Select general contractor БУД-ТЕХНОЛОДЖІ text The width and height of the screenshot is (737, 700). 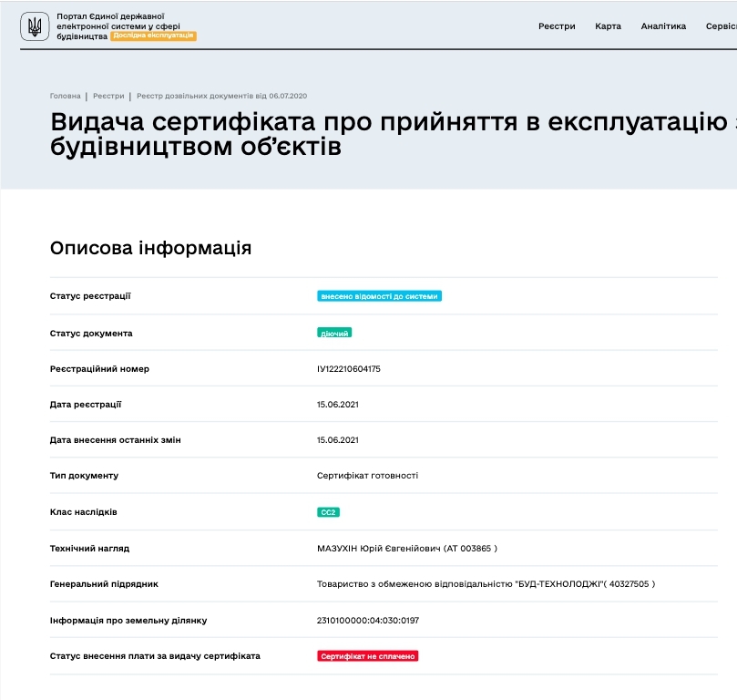[486, 584]
